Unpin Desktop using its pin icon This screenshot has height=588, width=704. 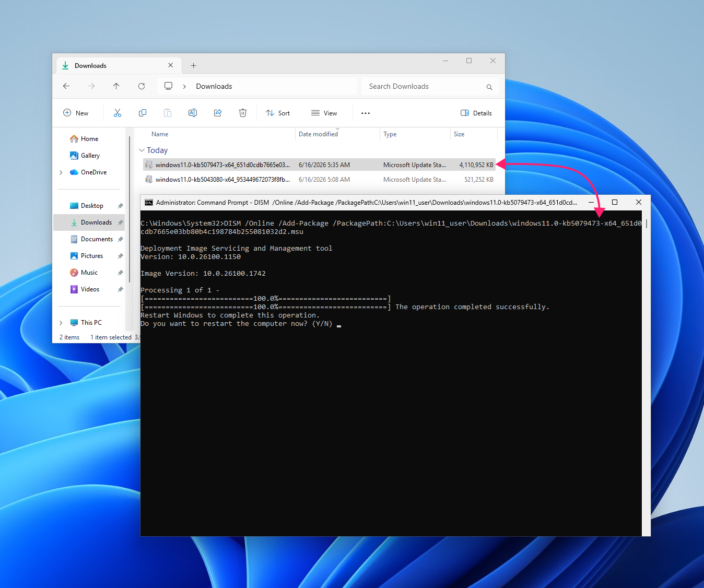coord(120,206)
